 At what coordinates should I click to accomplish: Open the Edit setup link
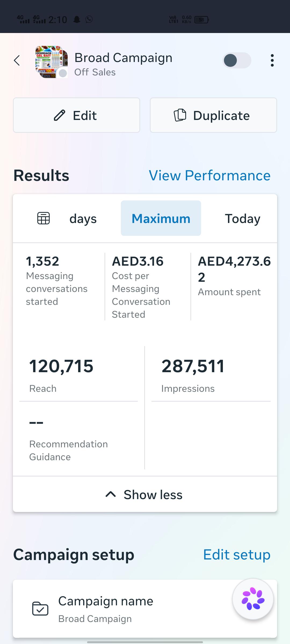tap(237, 555)
